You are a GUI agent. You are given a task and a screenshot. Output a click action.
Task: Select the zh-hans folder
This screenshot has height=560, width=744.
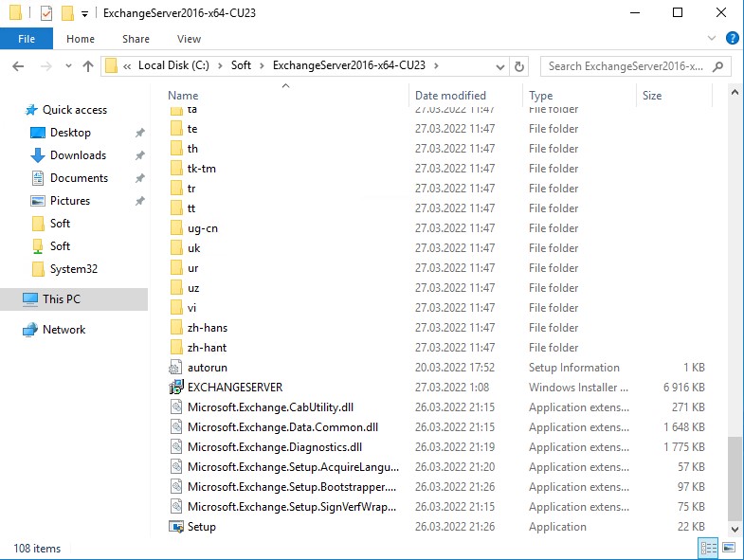coord(207,328)
